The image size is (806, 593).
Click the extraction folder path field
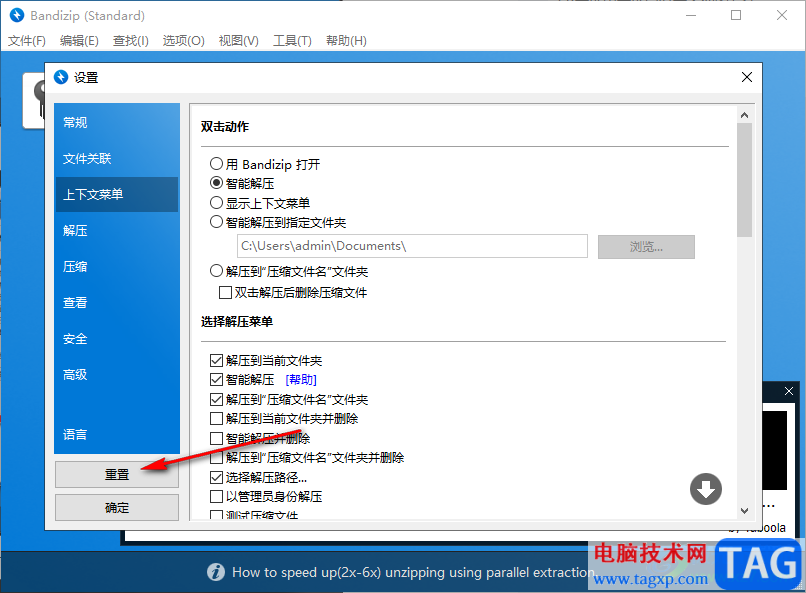(412, 246)
